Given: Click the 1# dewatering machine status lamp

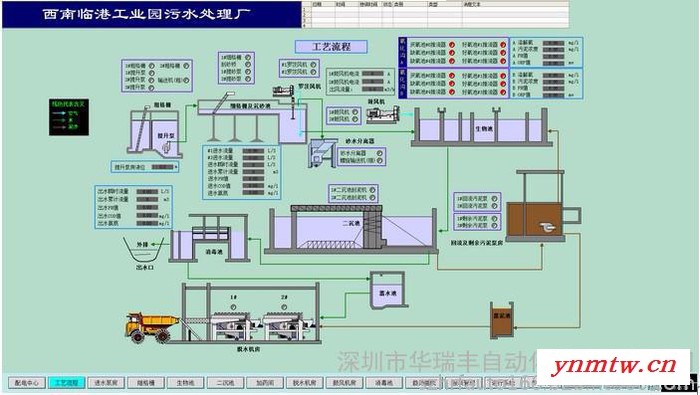Looking at the screenshot, I should (x=233, y=308).
